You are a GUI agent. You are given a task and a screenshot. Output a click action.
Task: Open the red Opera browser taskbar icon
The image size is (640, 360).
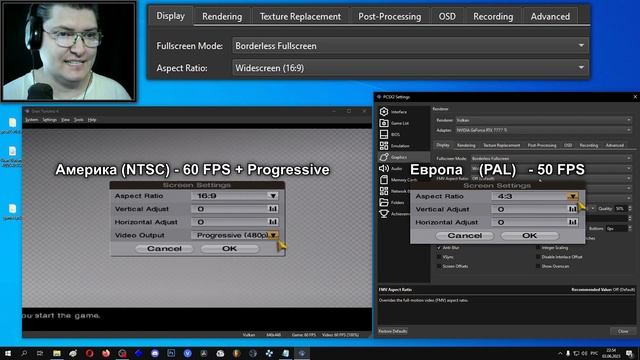[89, 353]
